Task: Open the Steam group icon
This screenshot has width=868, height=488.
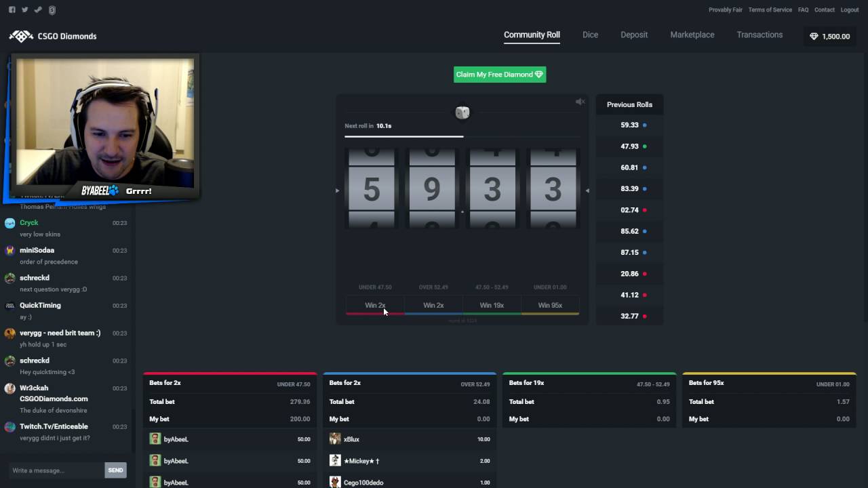Action: pos(39,10)
